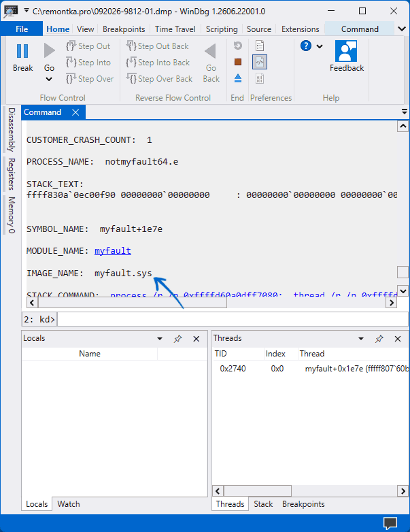Focus the kd> command input field
This screenshot has height=532, width=410.
233,319
